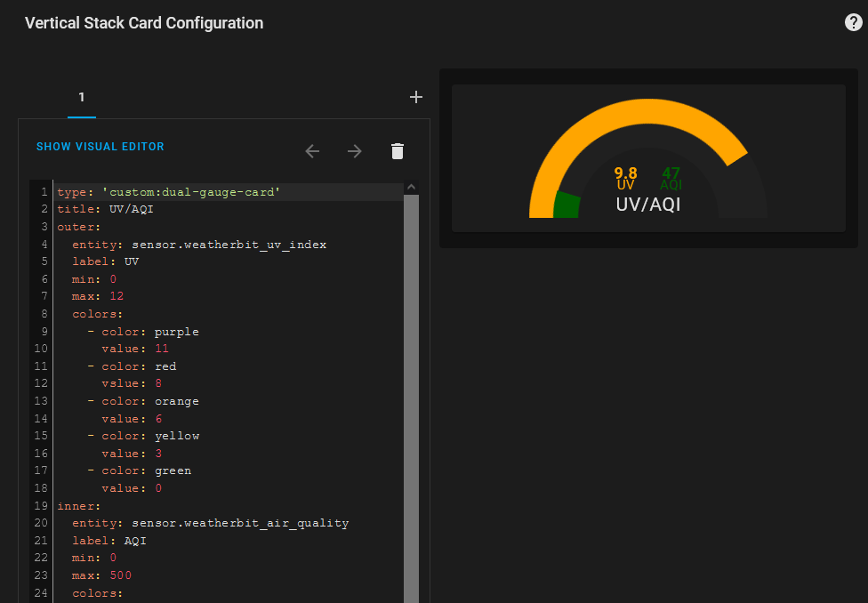Place cursor on sensor.weatherbit_air_quality entity line
Viewport: 868px width, 603px height.
[210, 523]
